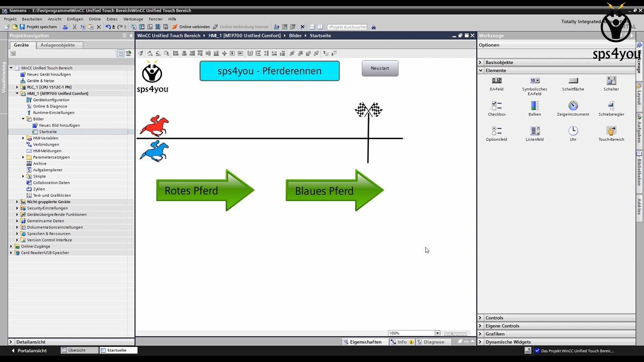644x362 pixels.
Task: Click the Neustart button on canvas
Action: pyautogui.click(x=380, y=68)
